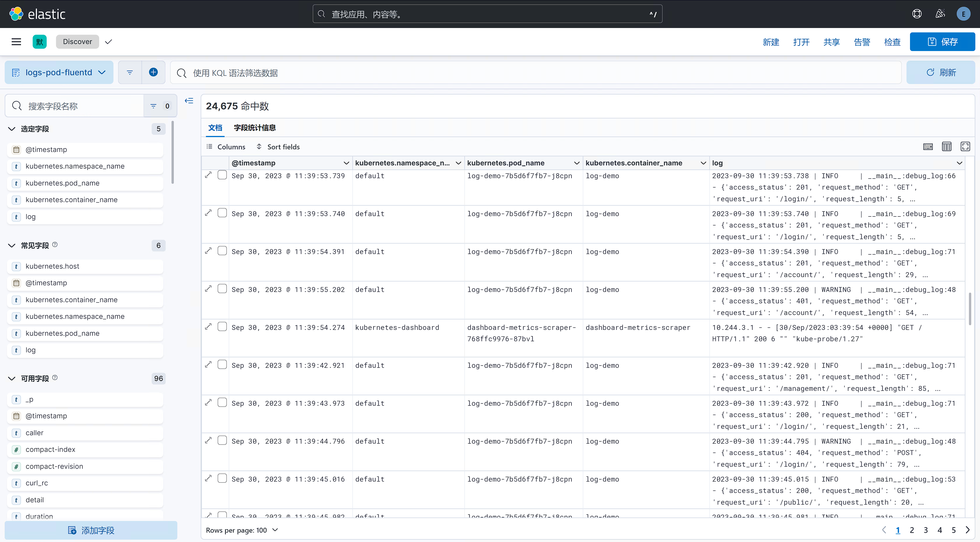Enter full screen table view

(x=965, y=146)
